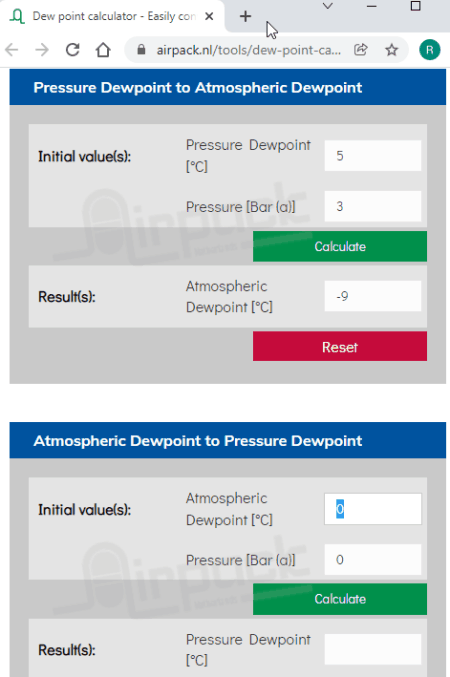
Task: Close the Dew point calculator tab
Action: point(209,16)
